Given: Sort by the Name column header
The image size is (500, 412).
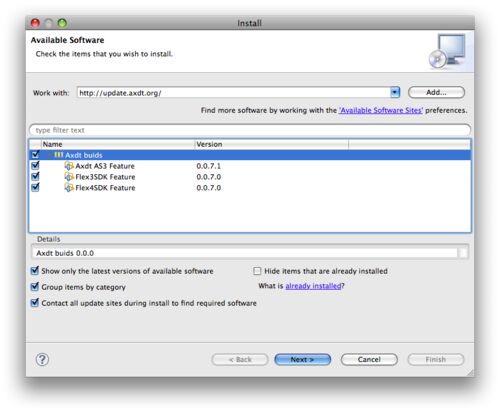Looking at the screenshot, I should [117, 144].
